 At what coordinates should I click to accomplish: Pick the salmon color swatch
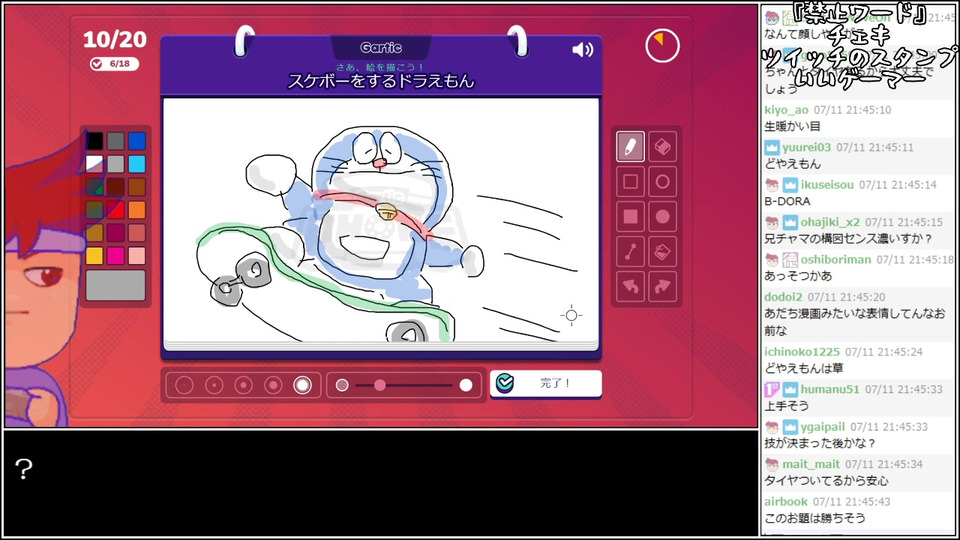137,233
